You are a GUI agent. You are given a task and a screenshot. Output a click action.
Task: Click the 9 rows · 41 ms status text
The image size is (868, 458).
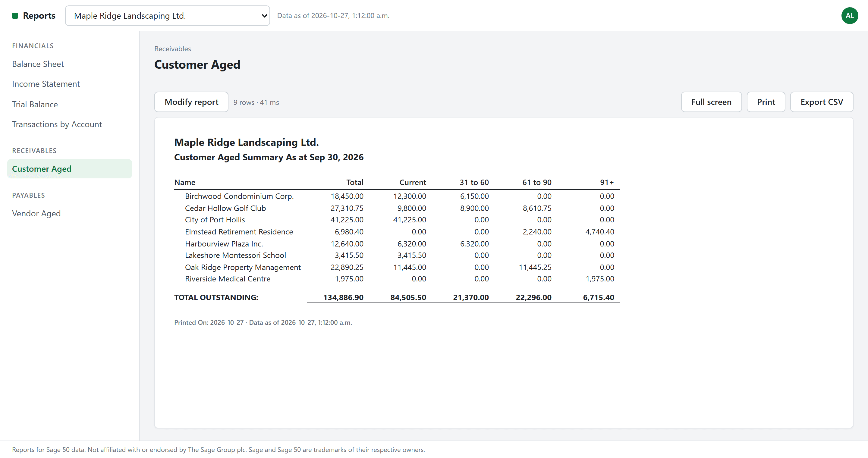coord(256,102)
